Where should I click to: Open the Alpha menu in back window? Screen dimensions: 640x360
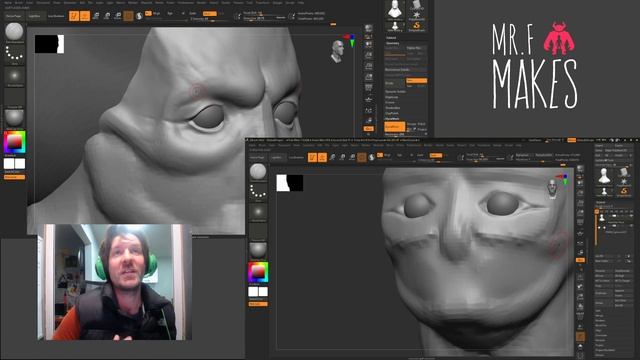[7, 3]
